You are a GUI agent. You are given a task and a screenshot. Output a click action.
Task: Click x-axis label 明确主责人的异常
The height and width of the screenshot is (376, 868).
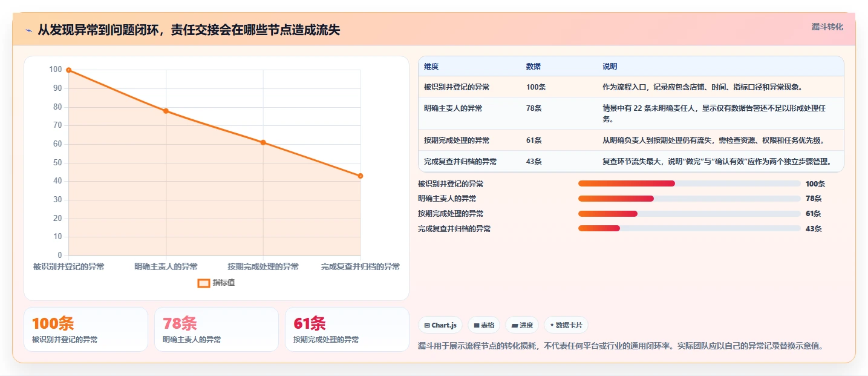[x=166, y=266]
